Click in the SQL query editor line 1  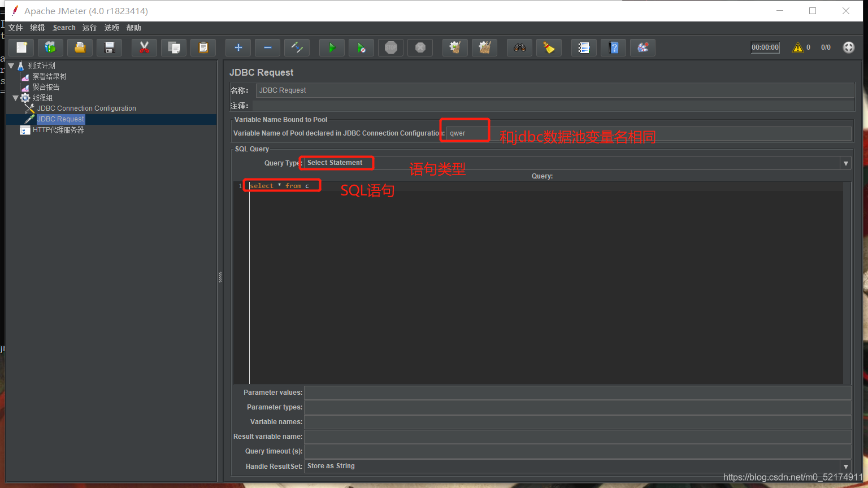point(545,186)
